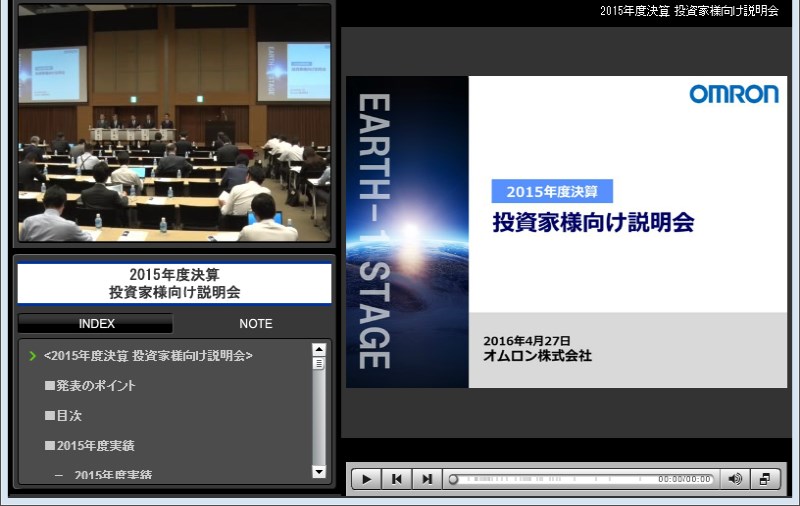Jump to 発表のポイント chapter

[90, 386]
